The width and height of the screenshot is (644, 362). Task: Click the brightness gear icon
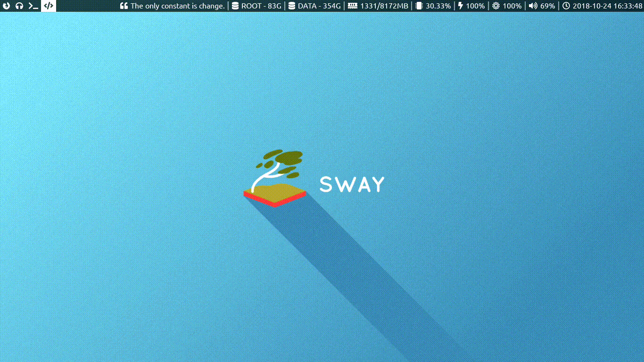[x=496, y=6]
